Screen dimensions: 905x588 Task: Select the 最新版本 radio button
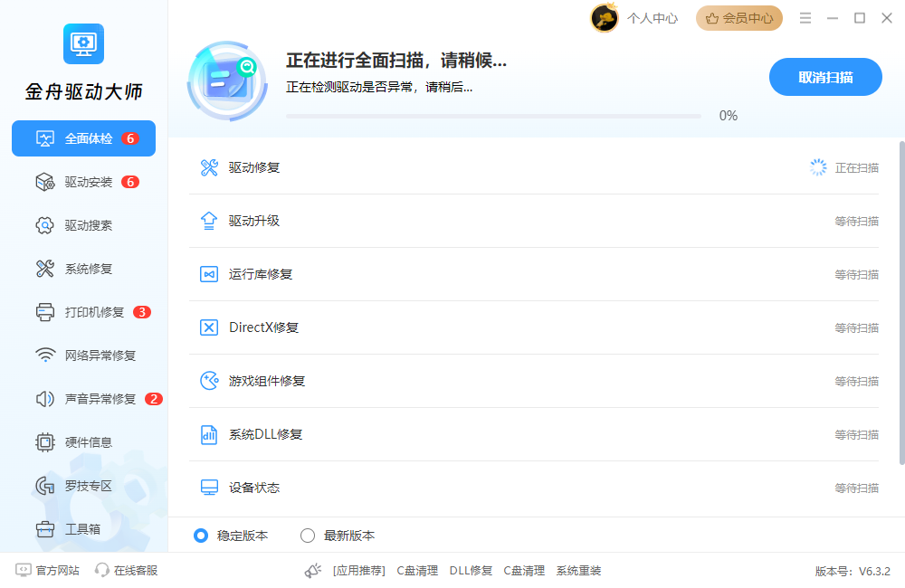[x=308, y=536]
